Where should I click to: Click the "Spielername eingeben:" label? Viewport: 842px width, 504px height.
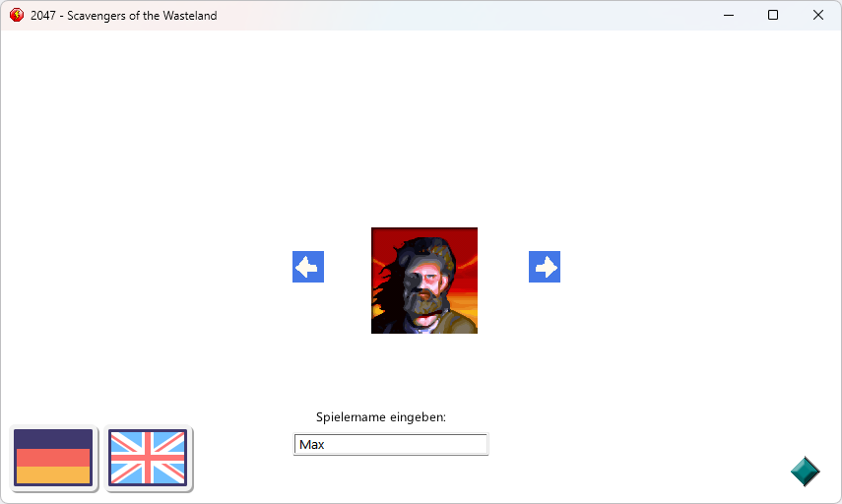pos(381,417)
